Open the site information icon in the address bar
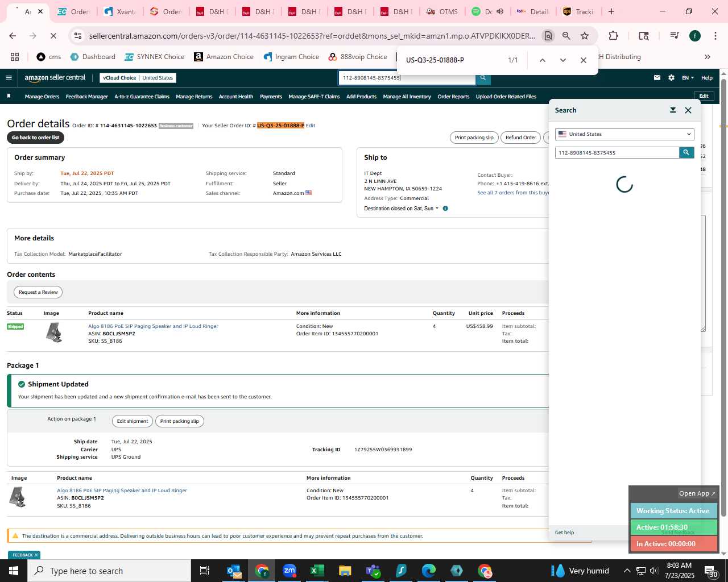This screenshot has height=582, width=728. [78, 36]
